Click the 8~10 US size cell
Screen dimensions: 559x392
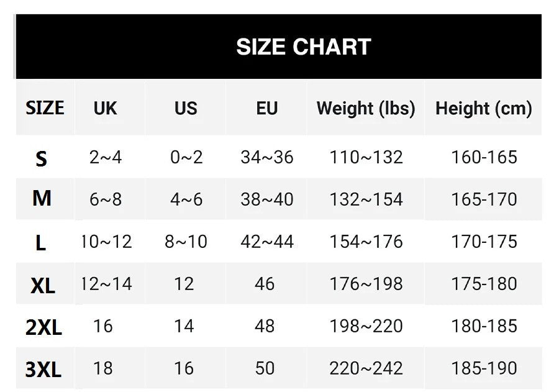pos(186,242)
